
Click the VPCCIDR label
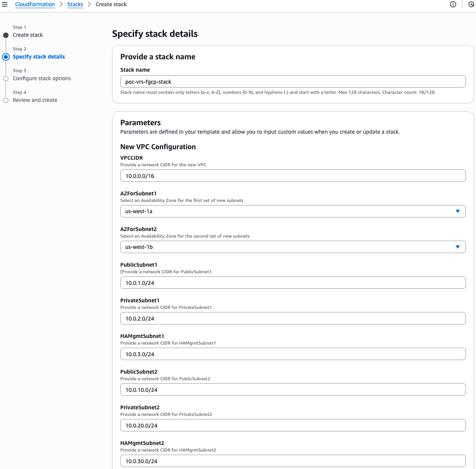click(x=132, y=158)
